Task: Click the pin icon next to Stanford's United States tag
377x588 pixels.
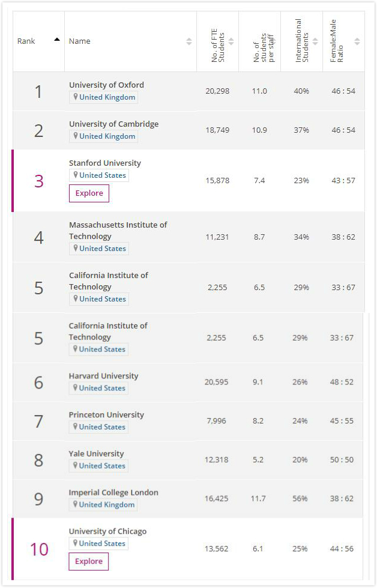Action: pyautogui.click(x=76, y=175)
